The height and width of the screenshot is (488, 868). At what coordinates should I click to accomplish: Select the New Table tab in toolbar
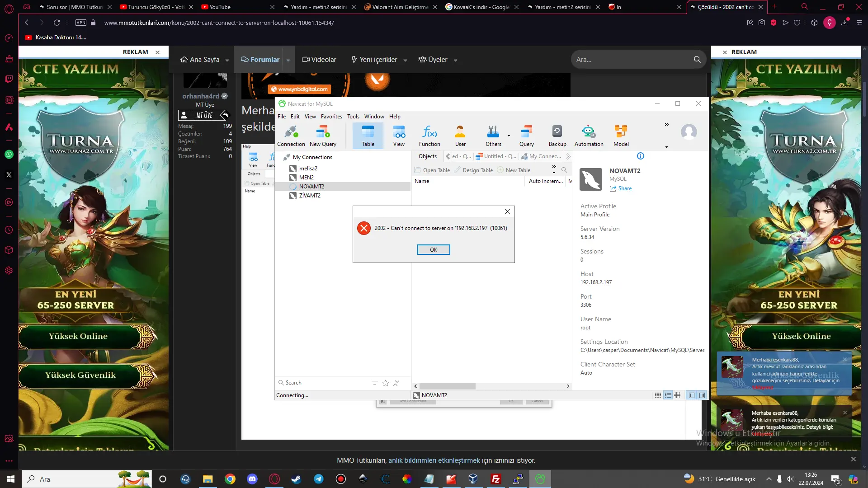pyautogui.click(x=518, y=170)
